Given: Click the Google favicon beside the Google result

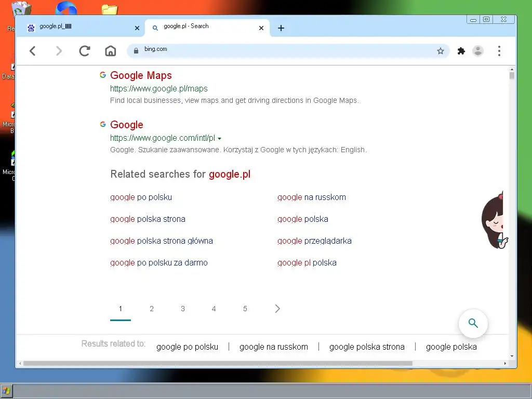Looking at the screenshot, I should point(103,124).
